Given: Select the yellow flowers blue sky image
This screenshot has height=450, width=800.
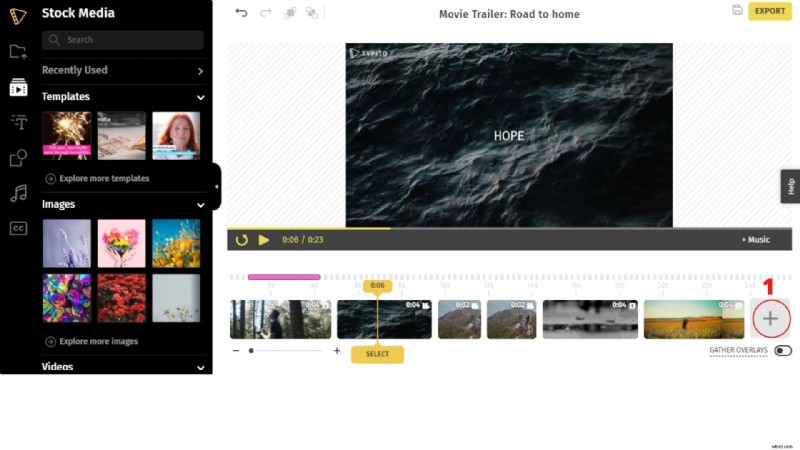Looking at the screenshot, I should tap(176, 243).
